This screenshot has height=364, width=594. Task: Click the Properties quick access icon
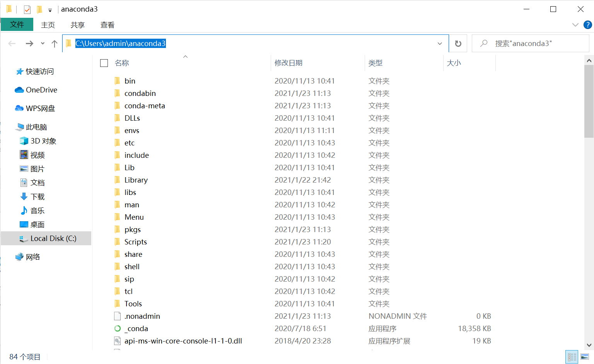click(27, 9)
